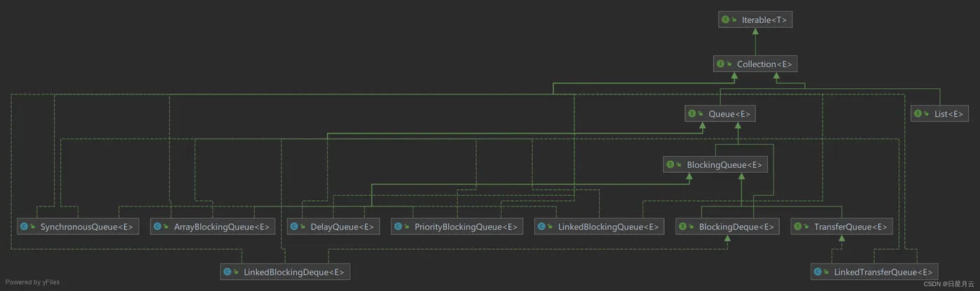Select the List<E> label text

click(x=948, y=113)
